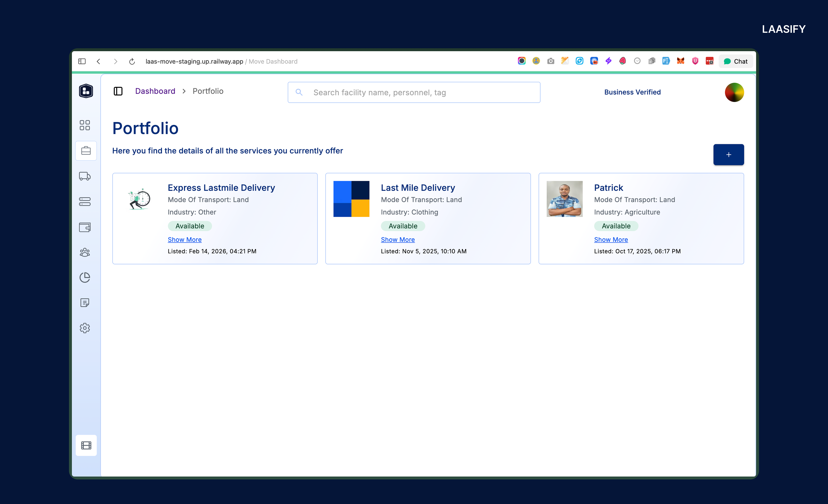Viewport: 828px width, 504px height.
Task: Open the pie chart analytics icon
Action: click(85, 278)
